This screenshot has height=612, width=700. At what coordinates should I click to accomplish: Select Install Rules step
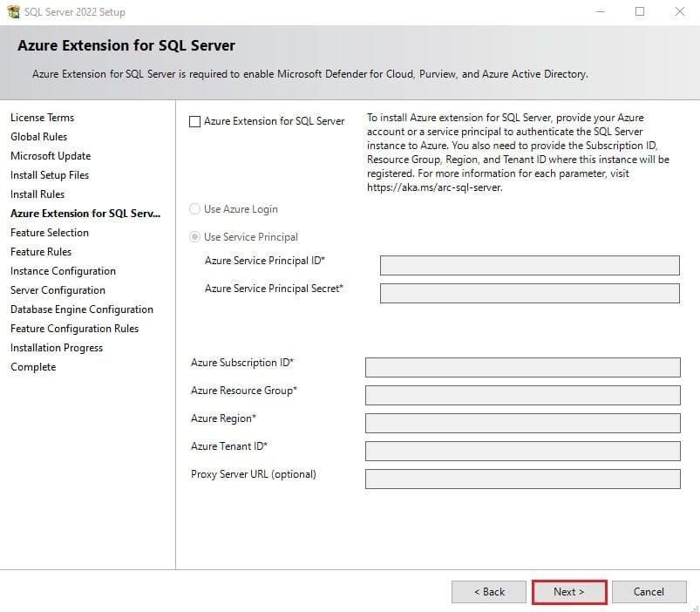37,194
